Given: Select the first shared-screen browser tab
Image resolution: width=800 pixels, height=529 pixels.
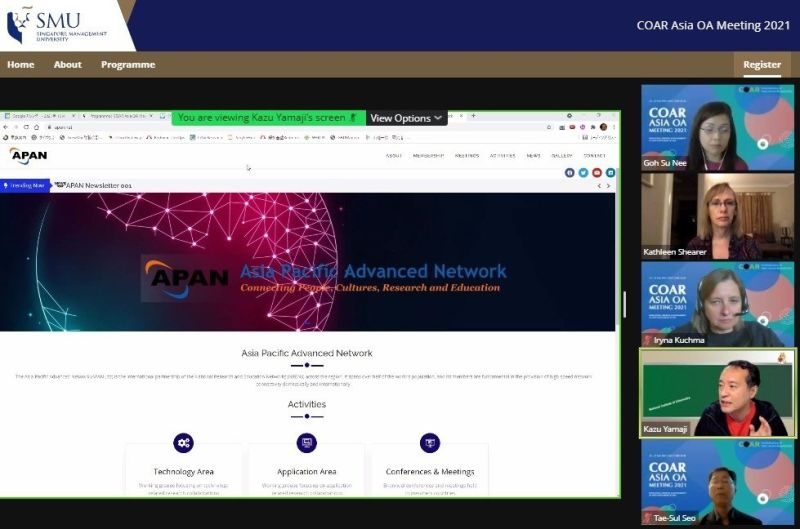Looking at the screenshot, I should [39, 116].
